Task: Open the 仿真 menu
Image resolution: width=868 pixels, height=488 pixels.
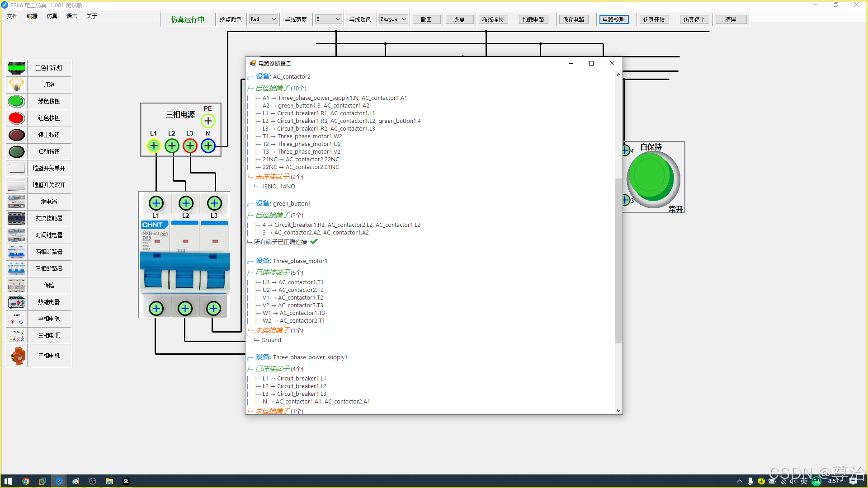Action: click(x=52, y=16)
